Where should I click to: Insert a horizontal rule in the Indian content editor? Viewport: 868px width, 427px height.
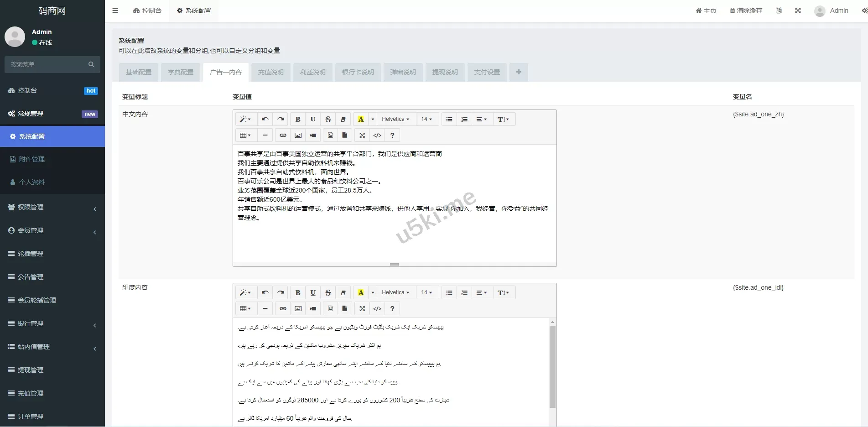coord(265,309)
